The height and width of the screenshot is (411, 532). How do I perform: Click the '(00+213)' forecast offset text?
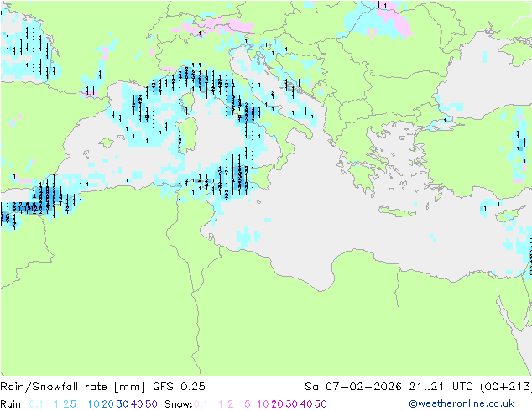point(506,387)
